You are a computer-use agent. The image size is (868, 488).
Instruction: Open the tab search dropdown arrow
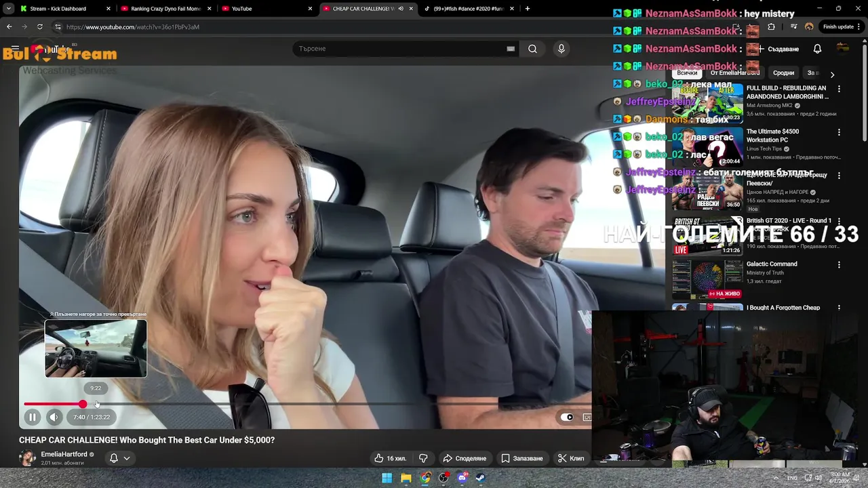click(8, 8)
